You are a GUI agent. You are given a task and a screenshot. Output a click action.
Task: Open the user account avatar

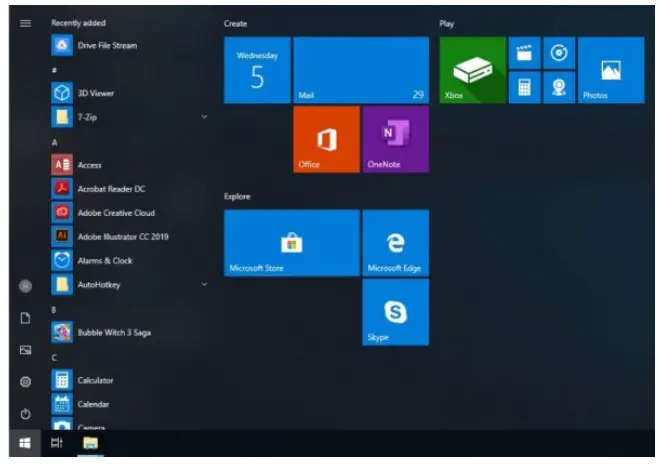[x=25, y=286]
